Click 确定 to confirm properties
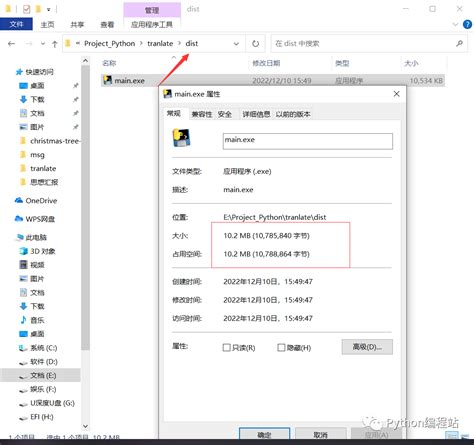Screen dimensions: 474x445 [265, 434]
